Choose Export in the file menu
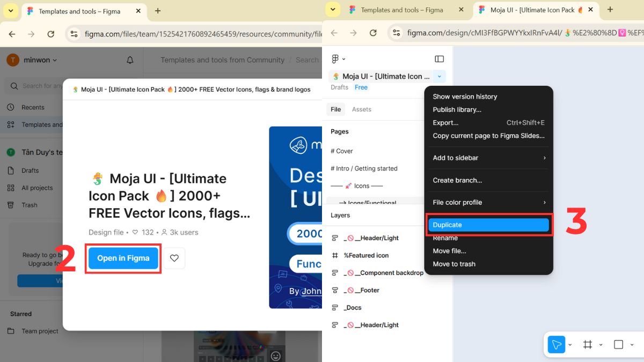 488,123
